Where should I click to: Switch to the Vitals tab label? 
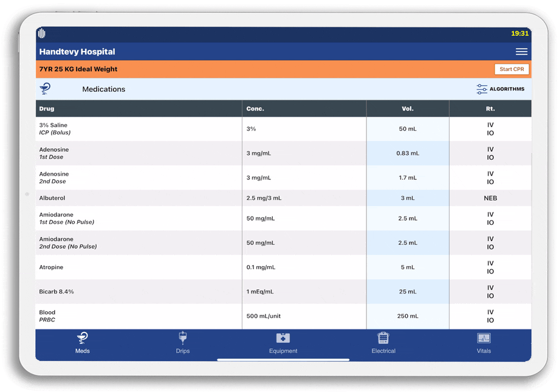click(x=484, y=351)
